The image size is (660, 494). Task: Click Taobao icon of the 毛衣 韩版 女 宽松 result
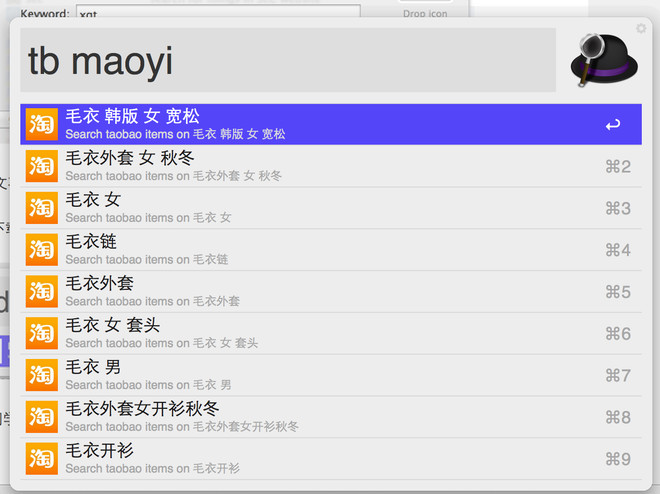(x=41, y=124)
